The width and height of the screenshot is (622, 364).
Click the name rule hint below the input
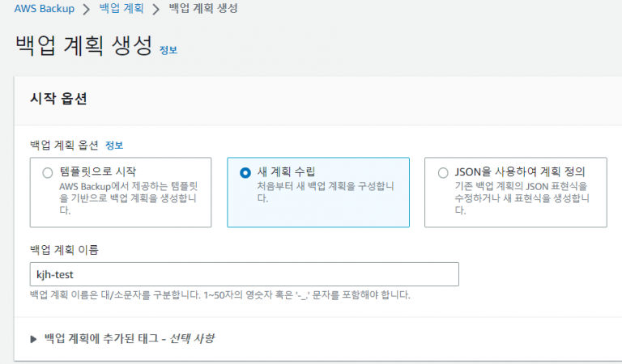[219, 294]
